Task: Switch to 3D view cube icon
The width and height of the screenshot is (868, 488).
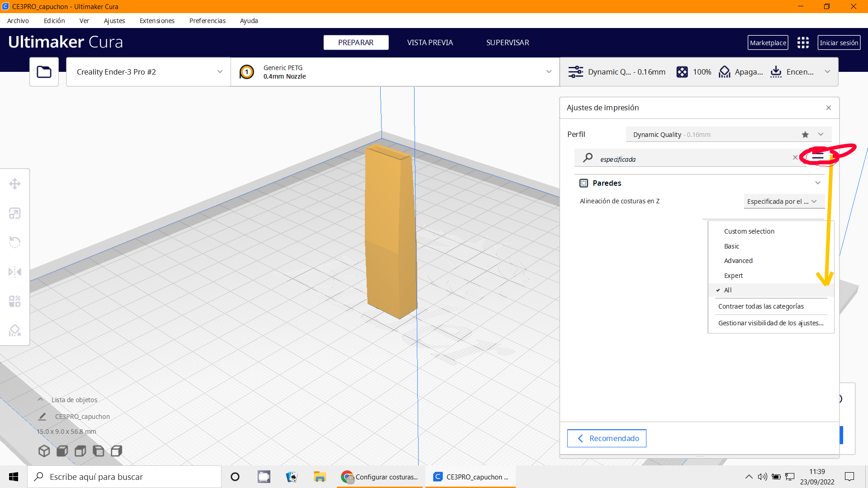Action: pyautogui.click(x=44, y=451)
